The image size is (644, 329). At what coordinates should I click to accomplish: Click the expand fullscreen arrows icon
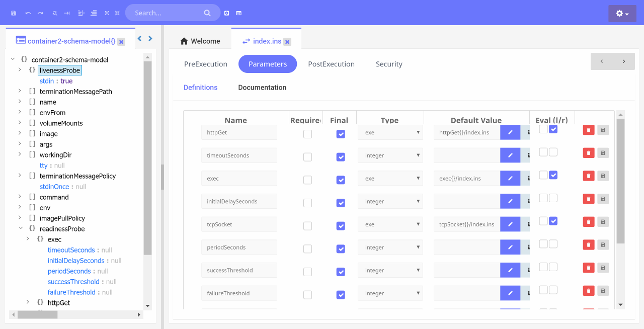click(107, 13)
